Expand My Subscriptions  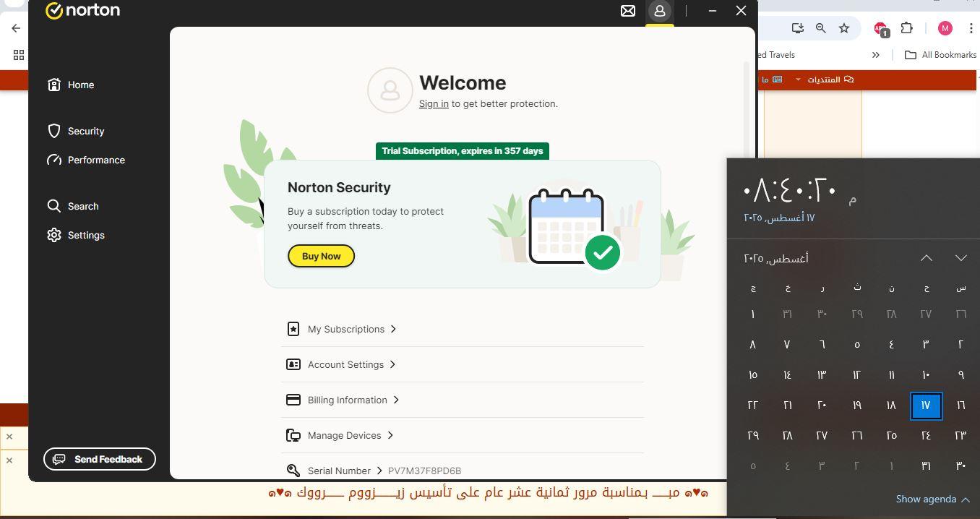tap(345, 329)
